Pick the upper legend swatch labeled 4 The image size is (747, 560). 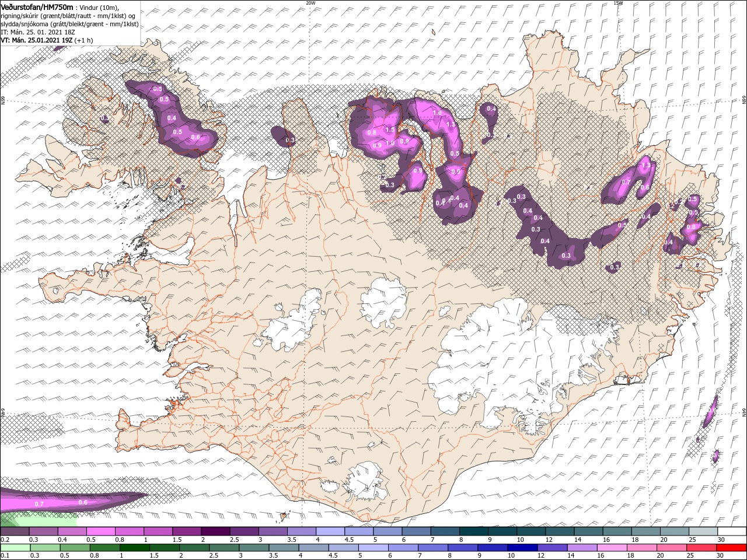pos(330,531)
